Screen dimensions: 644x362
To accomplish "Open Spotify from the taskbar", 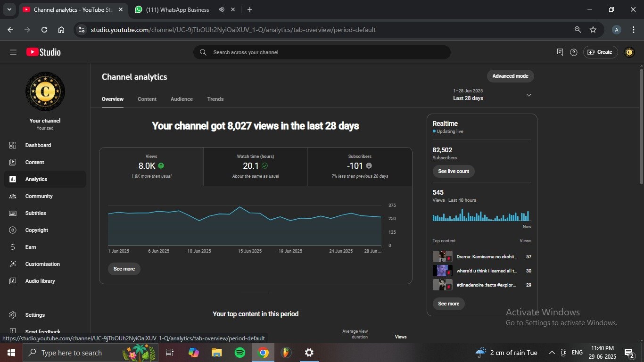I will [240, 353].
